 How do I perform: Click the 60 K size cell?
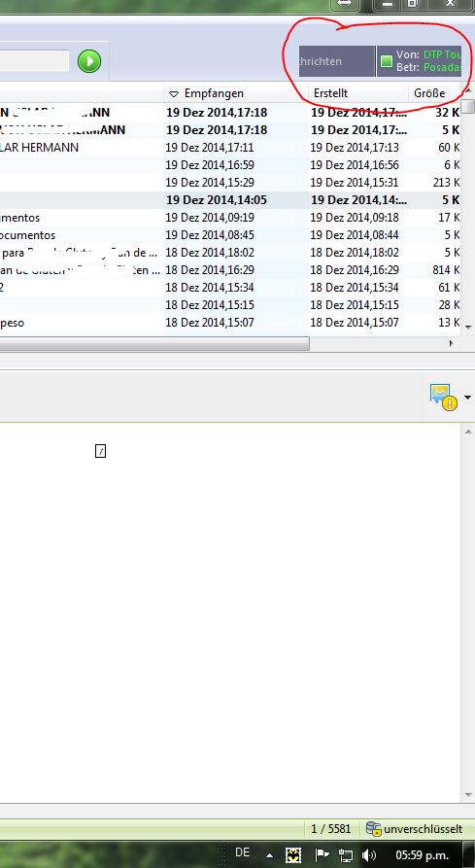tap(449, 147)
